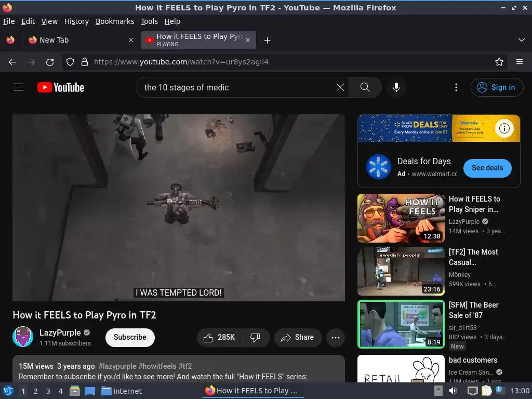Open ad info icon on Walmart banner
Screen dimensions: 532x399
tap(504, 128)
